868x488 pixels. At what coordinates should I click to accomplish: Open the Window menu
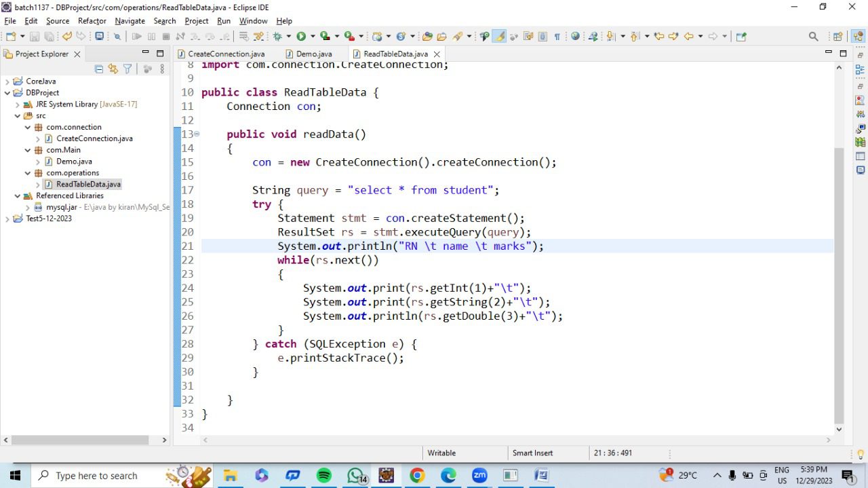253,21
